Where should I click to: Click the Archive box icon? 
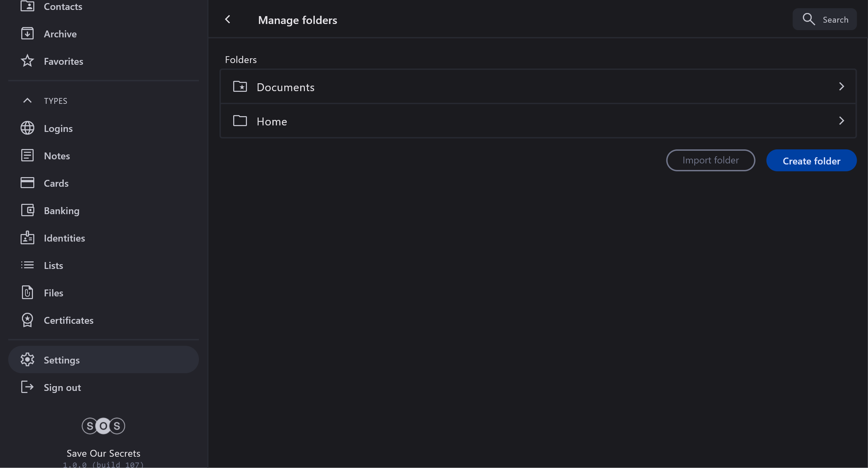click(27, 34)
